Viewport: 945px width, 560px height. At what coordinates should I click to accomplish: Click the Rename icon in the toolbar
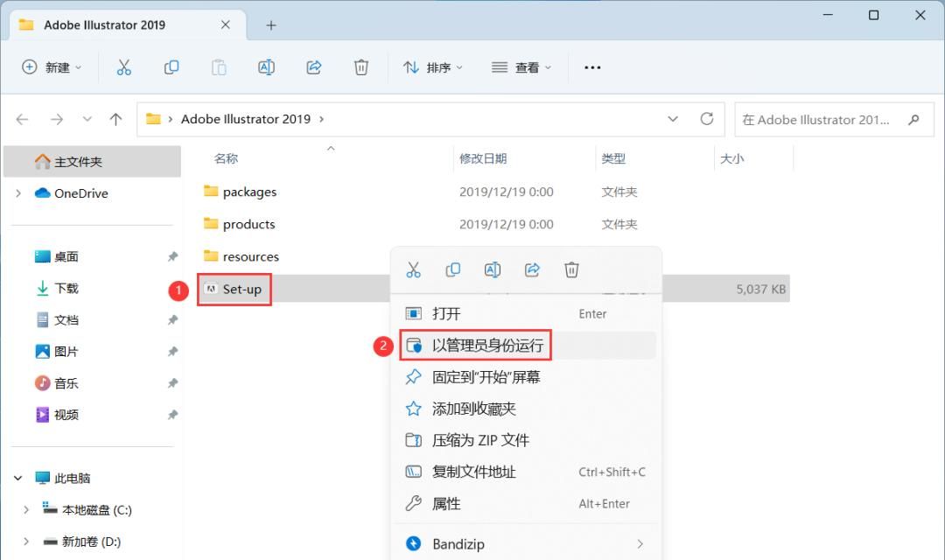click(266, 67)
